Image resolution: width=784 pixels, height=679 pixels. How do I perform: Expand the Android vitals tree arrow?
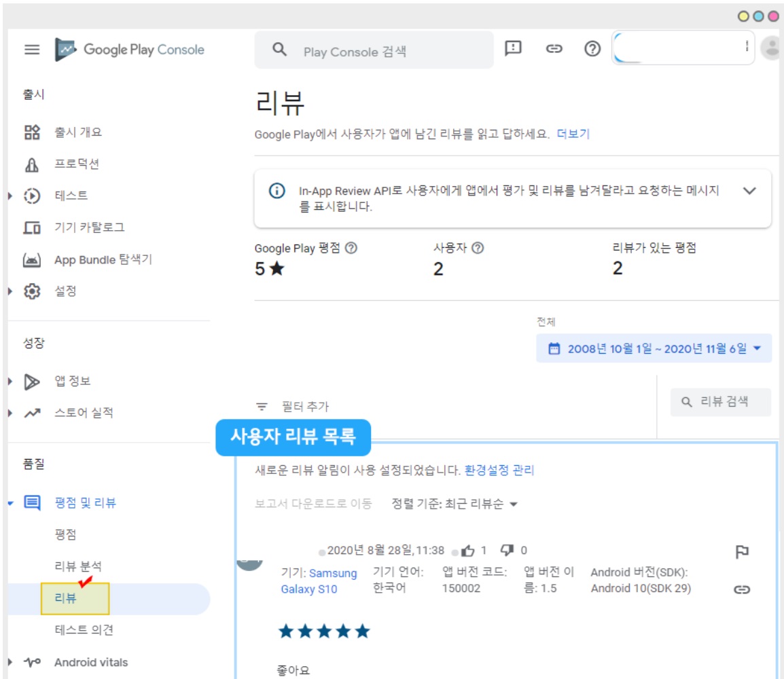[x=10, y=663]
